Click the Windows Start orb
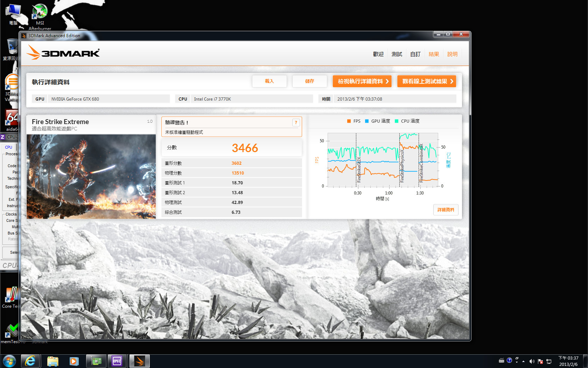 coord(9,361)
